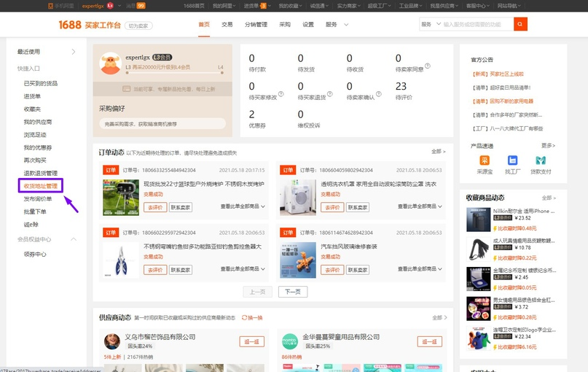Screen dimensions: 588x372
Task: Open the washing machine cover thumbnail
Action: pos(298,198)
